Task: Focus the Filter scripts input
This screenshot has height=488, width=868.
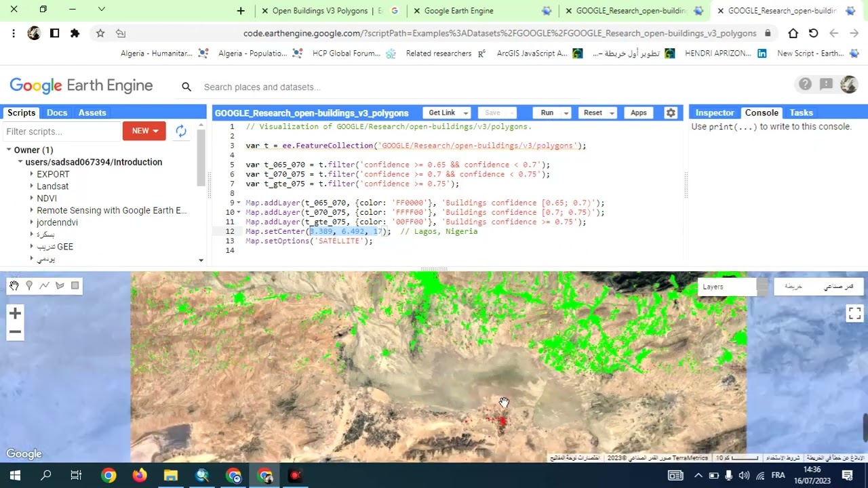Action: point(62,131)
